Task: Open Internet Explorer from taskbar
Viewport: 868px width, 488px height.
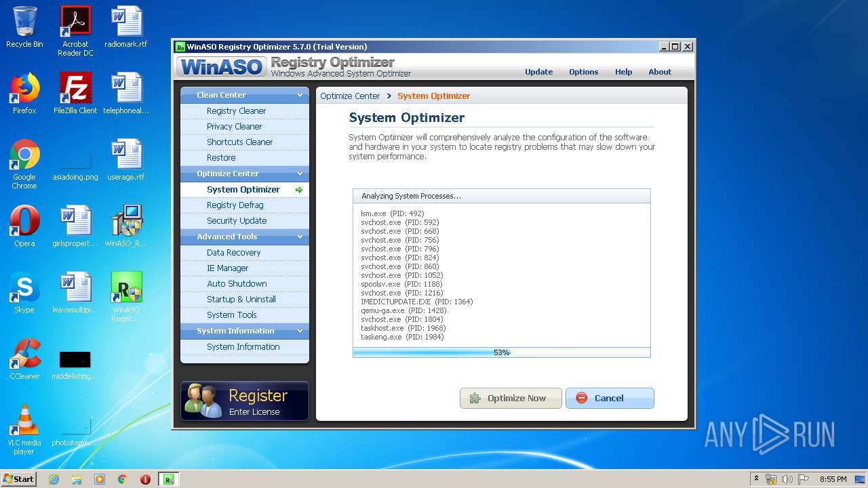Action: tap(54, 479)
